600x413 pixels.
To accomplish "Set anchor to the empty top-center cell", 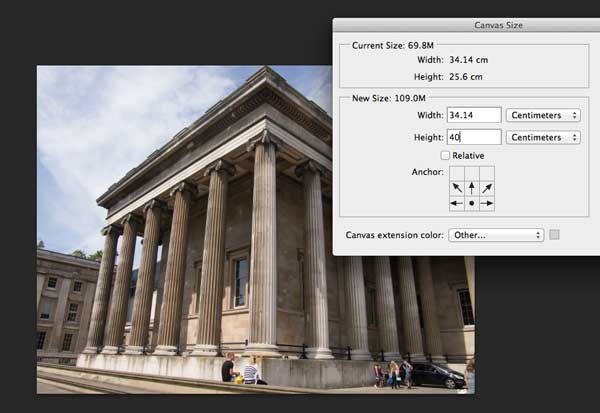I will click(472, 173).
